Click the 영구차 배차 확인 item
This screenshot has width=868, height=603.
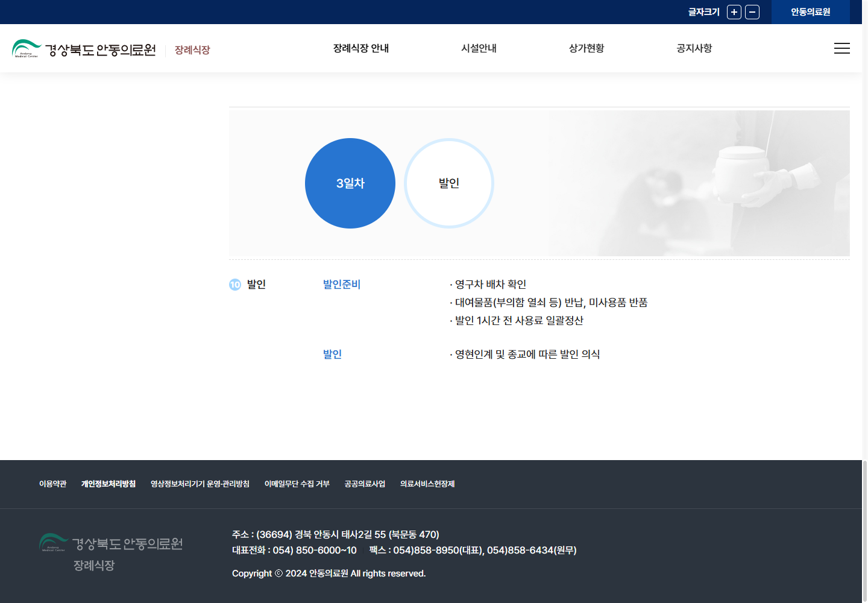[488, 285]
